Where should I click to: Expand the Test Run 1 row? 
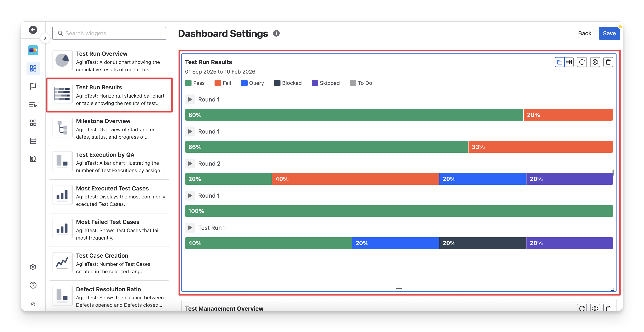tap(190, 227)
